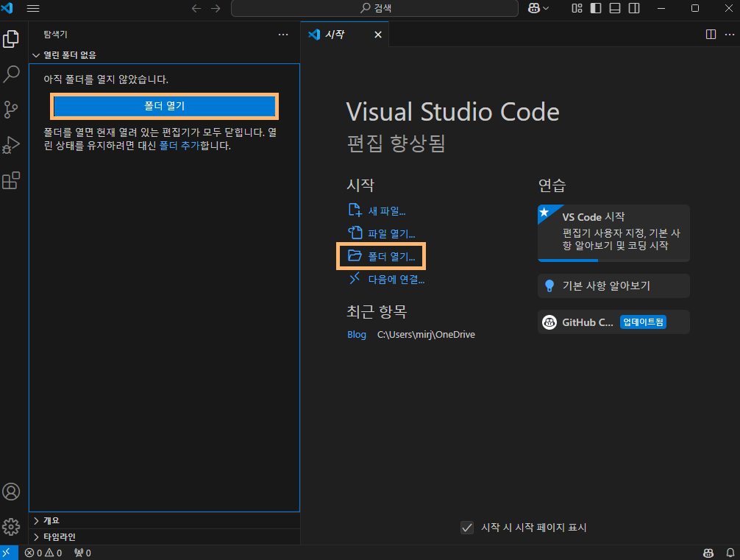Open the Search view in activity bar

(x=11, y=74)
